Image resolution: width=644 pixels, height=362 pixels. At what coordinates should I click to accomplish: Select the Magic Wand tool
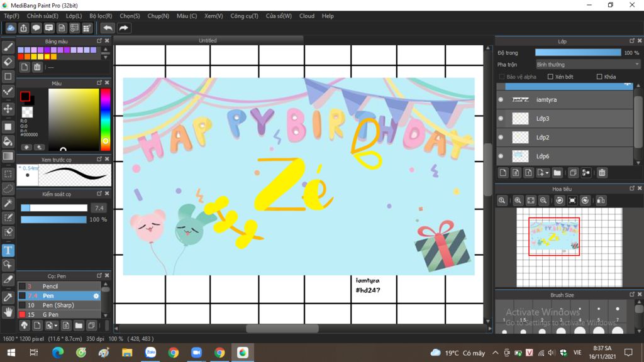pyautogui.click(x=8, y=203)
